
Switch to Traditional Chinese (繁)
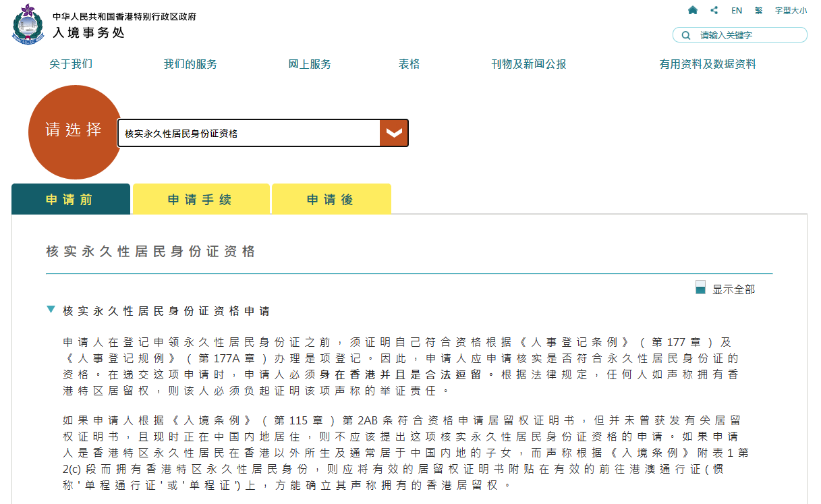[759, 11]
